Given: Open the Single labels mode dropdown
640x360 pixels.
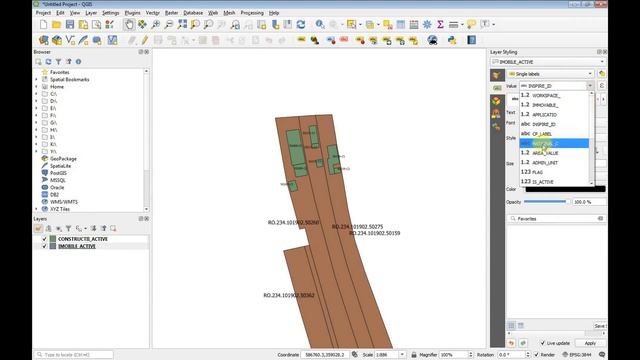Looking at the screenshot, I should (550, 74).
